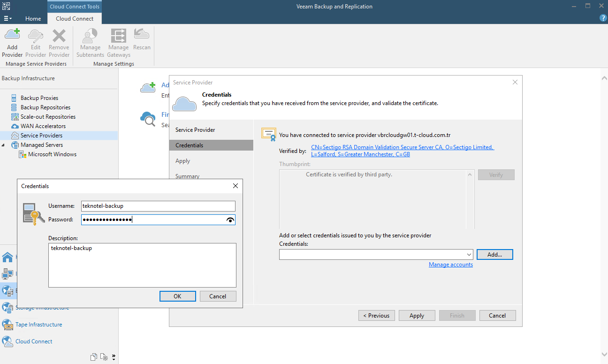Click the greyed Verify button

pyautogui.click(x=496, y=175)
